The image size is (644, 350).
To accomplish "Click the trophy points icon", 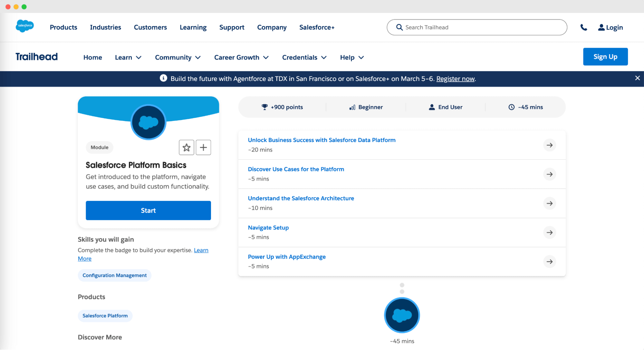I will tap(264, 107).
